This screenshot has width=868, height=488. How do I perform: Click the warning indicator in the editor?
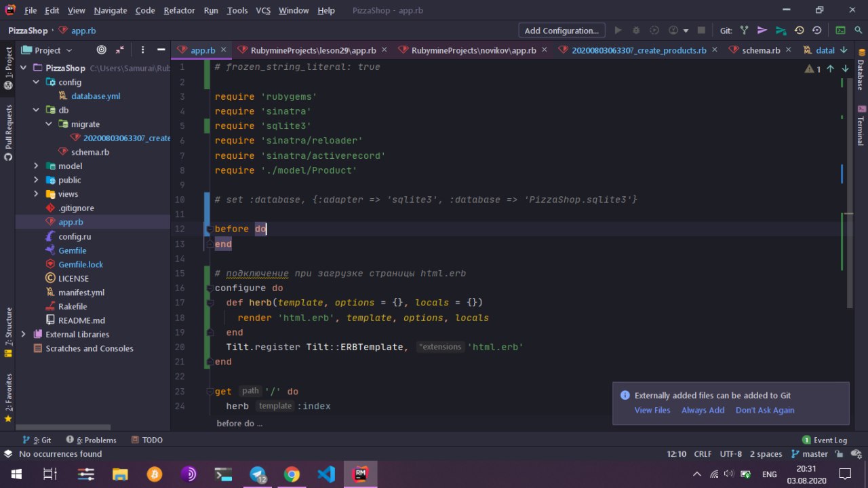(x=812, y=69)
